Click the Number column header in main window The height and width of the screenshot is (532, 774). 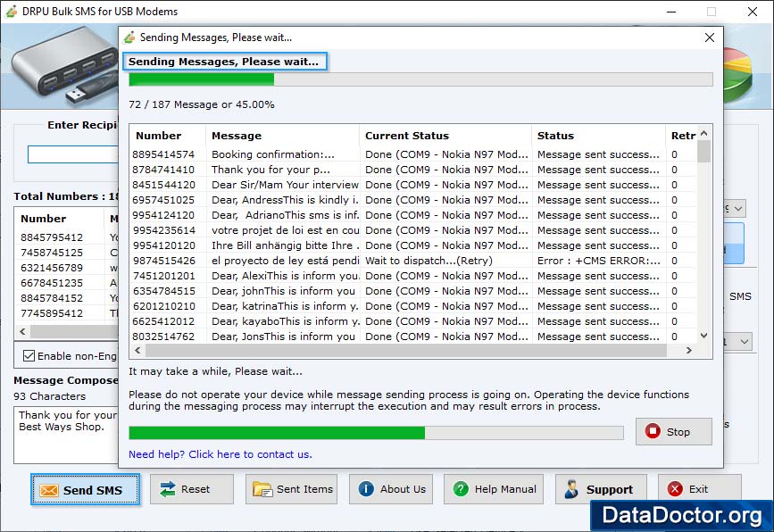click(59, 219)
